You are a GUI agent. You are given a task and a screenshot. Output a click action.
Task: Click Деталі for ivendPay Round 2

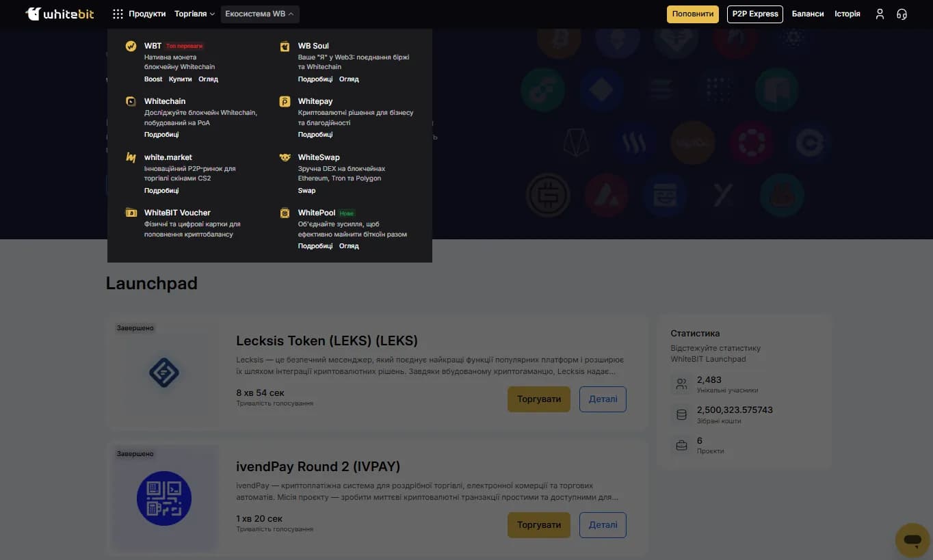(x=603, y=525)
